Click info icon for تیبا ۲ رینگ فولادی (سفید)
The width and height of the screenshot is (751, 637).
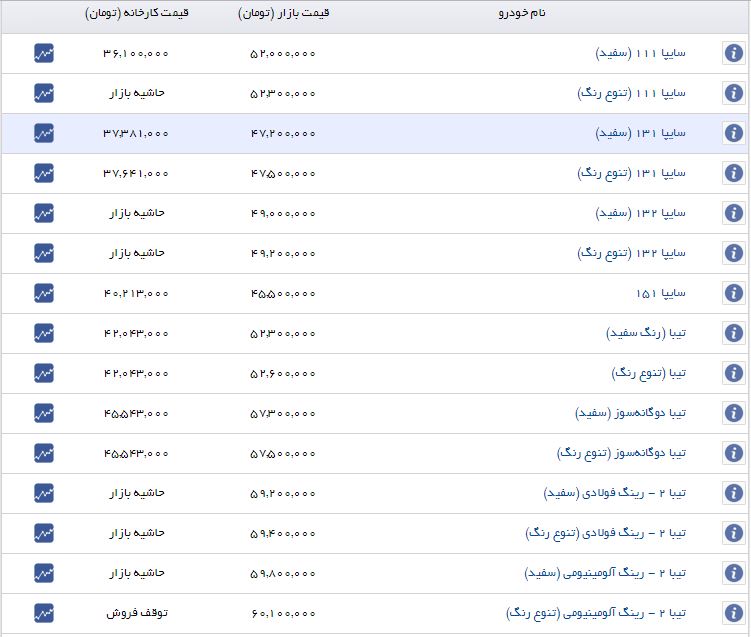pyautogui.click(x=733, y=493)
